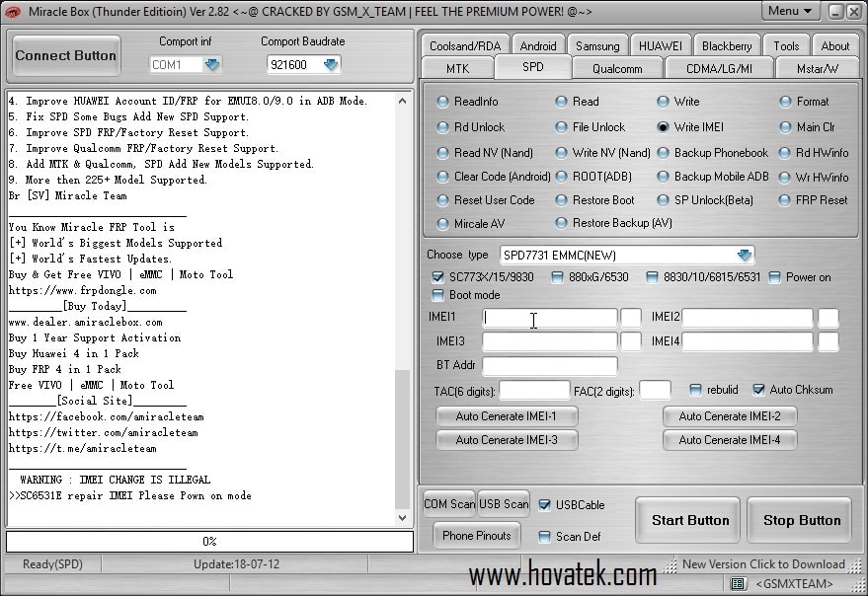Select the Write radio option
The height and width of the screenshot is (596, 868).
tap(678, 102)
